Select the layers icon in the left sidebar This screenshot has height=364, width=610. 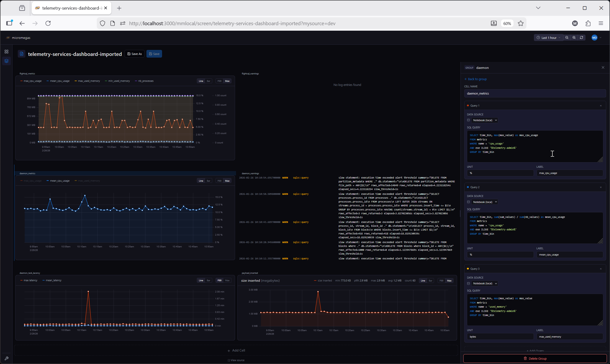click(x=6, y=61)
